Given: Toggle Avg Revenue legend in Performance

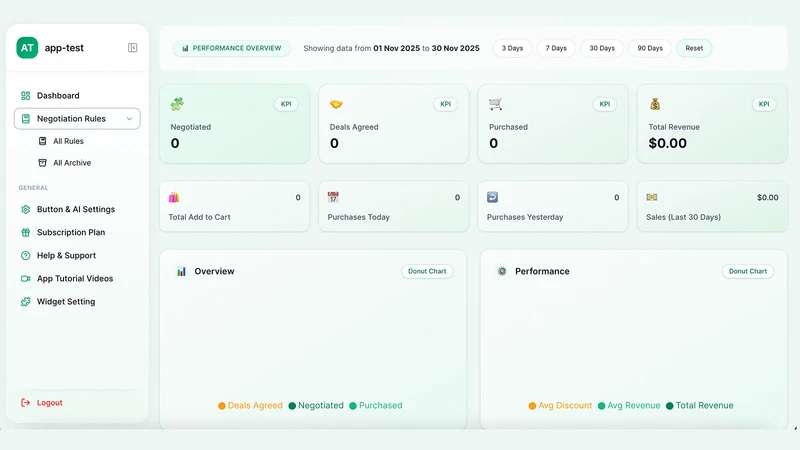Looking at the screenshot, I should click(x=629, y=406).
